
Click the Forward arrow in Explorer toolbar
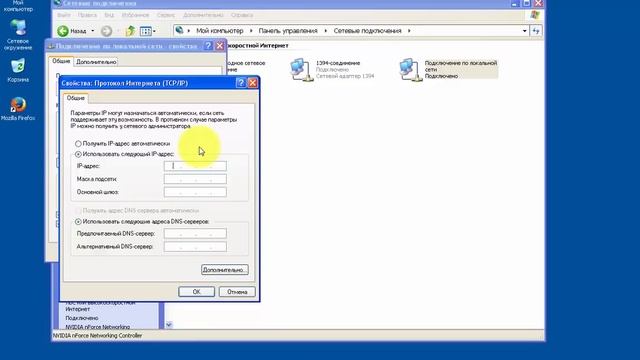107,31
